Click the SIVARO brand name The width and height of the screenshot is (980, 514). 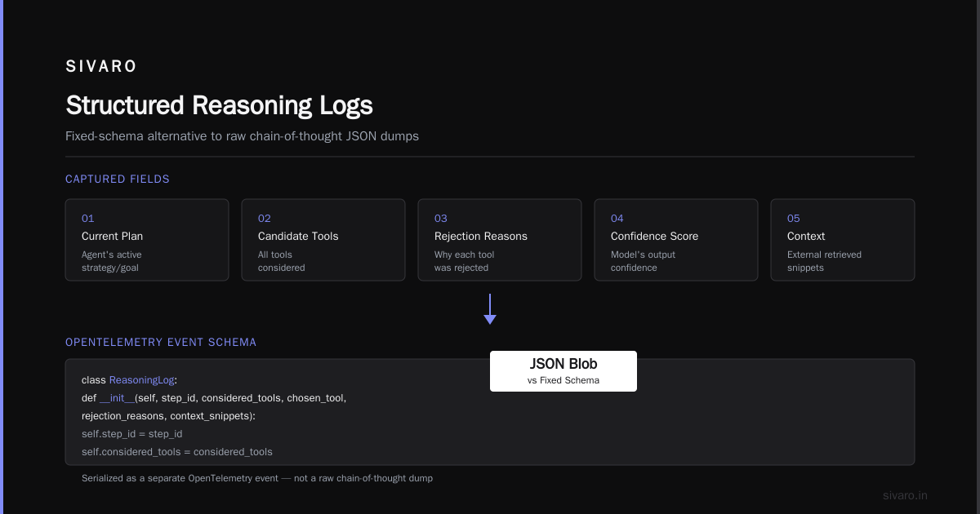pos(101,67)
